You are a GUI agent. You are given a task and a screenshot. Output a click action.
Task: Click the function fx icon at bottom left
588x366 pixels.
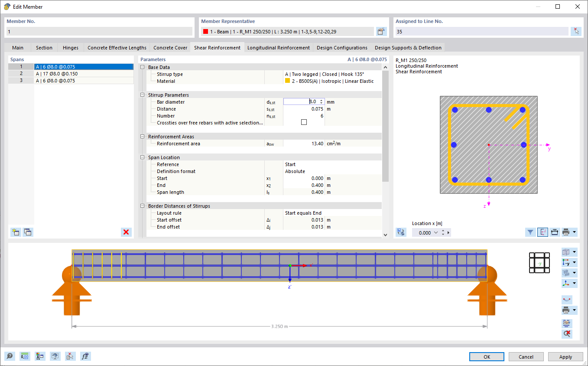[x=85, y=356]
